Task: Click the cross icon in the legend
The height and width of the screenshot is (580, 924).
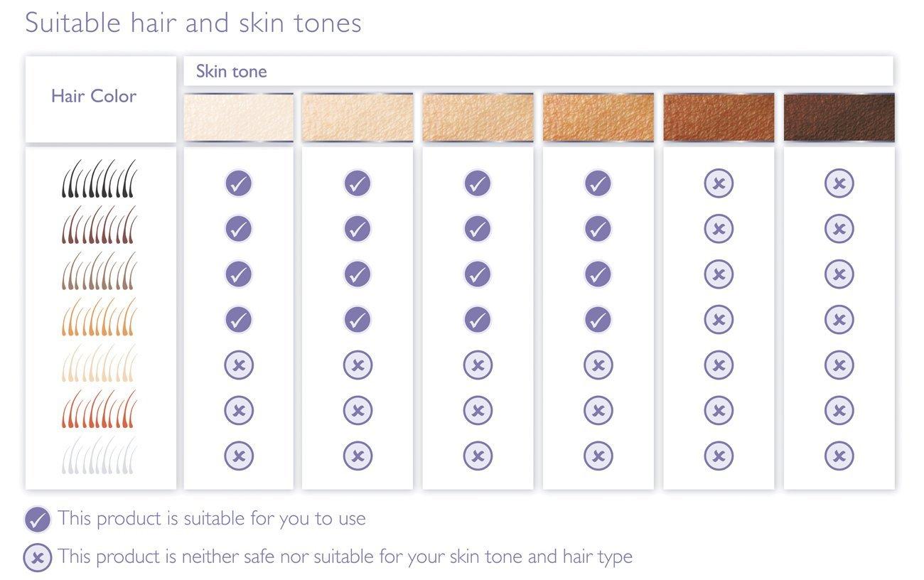Action: click(38, 557)
